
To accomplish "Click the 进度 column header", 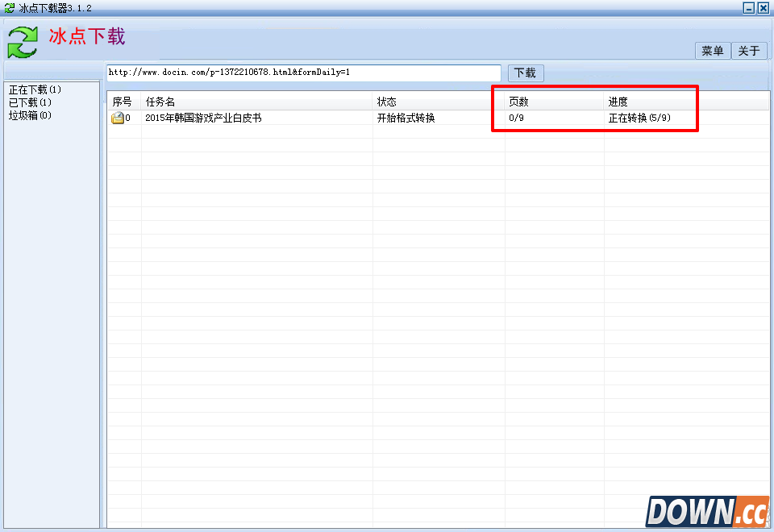I will [618, 102].
